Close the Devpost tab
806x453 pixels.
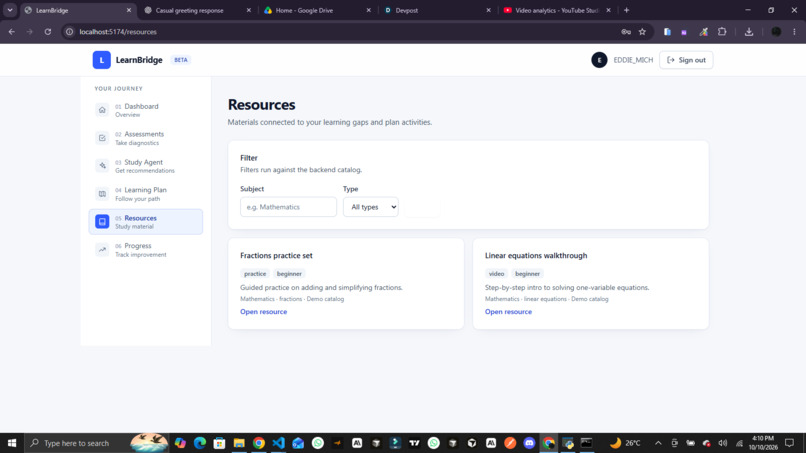click(x=488, y=10)
